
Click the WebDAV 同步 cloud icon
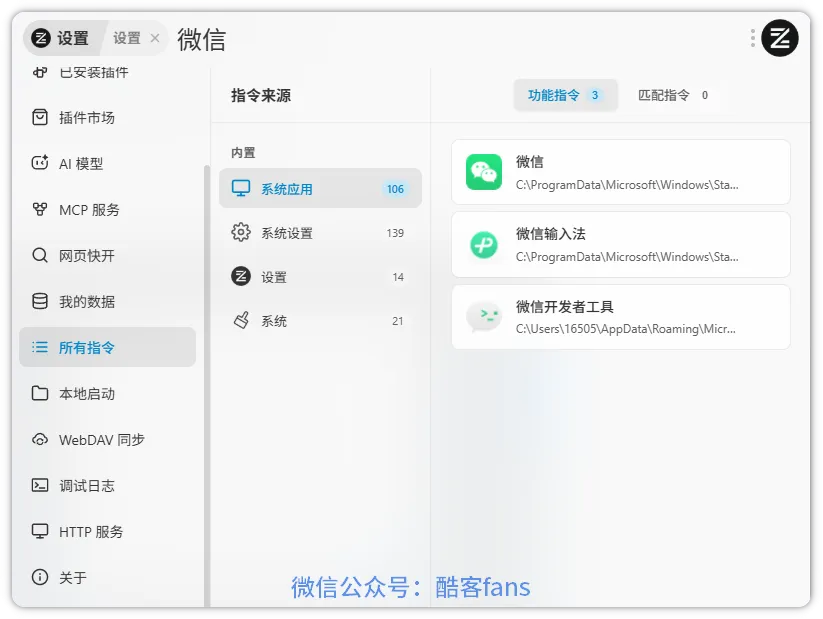[x=40, y=439]
